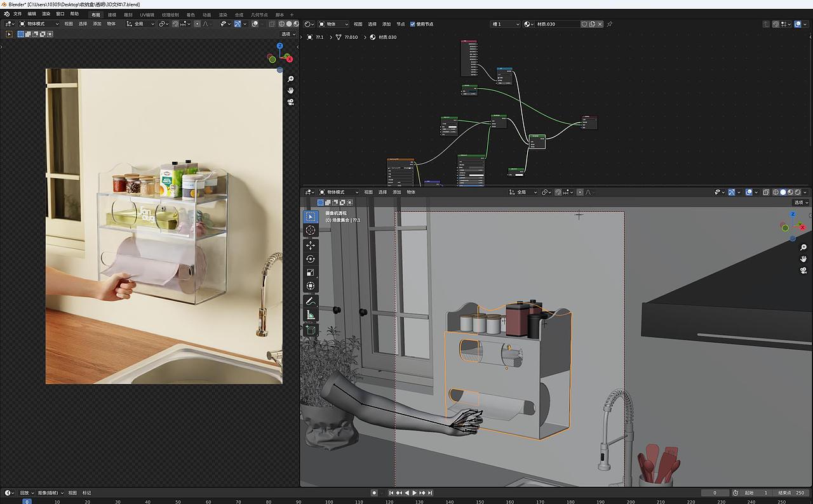Switch to the 几何节点 workspace tab
Viewport: 813px width, 504px height.
click(x=259, y=15)
